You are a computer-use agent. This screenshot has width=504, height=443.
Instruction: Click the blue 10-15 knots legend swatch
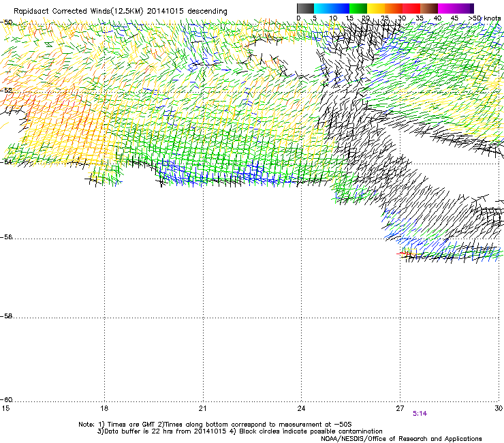point(341,8)
